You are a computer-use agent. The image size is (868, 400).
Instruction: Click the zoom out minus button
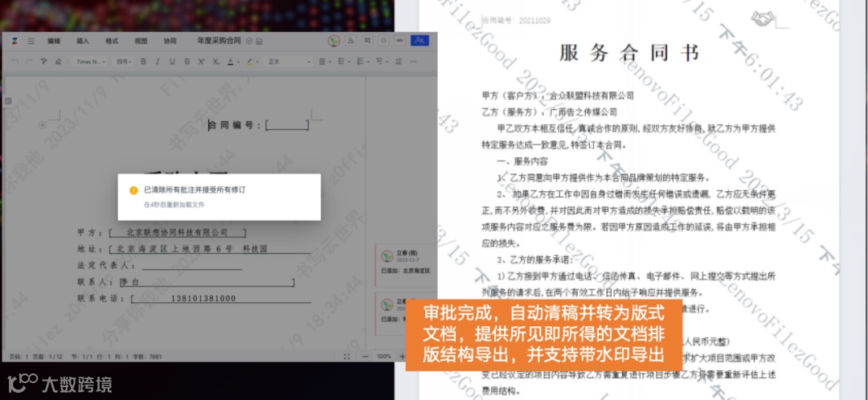[x=364, y=357]
